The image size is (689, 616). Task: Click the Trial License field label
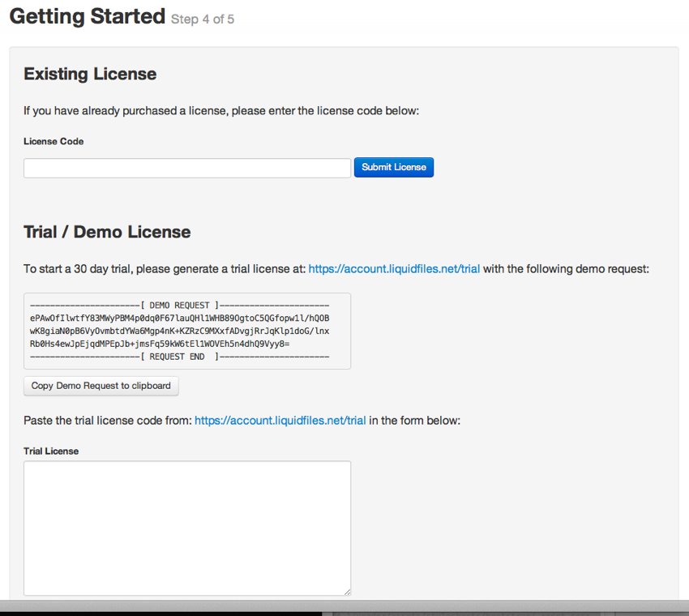51,451
